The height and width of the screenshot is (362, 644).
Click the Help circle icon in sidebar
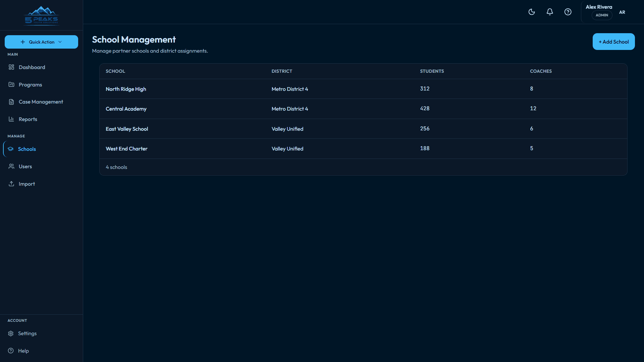click(11, 351)
